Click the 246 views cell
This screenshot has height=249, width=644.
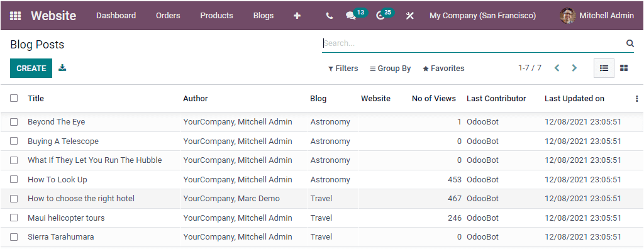tap(454, 218)
